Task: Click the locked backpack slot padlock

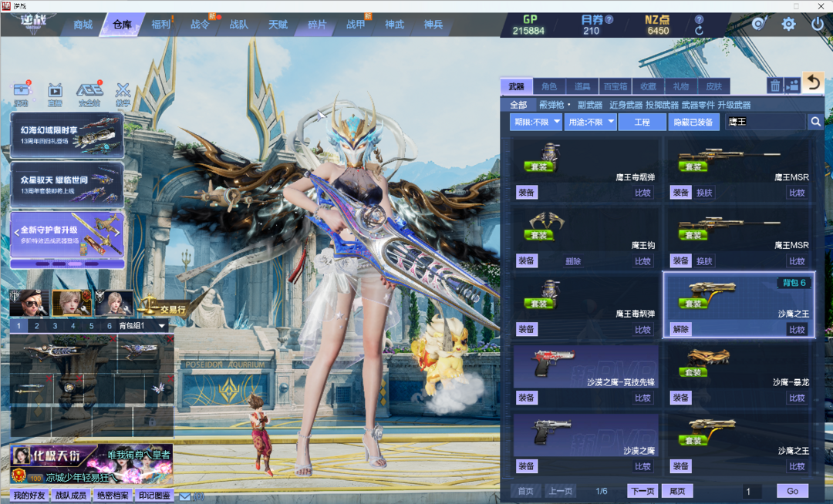Action: pyautogui.click(x=152, y=422)
